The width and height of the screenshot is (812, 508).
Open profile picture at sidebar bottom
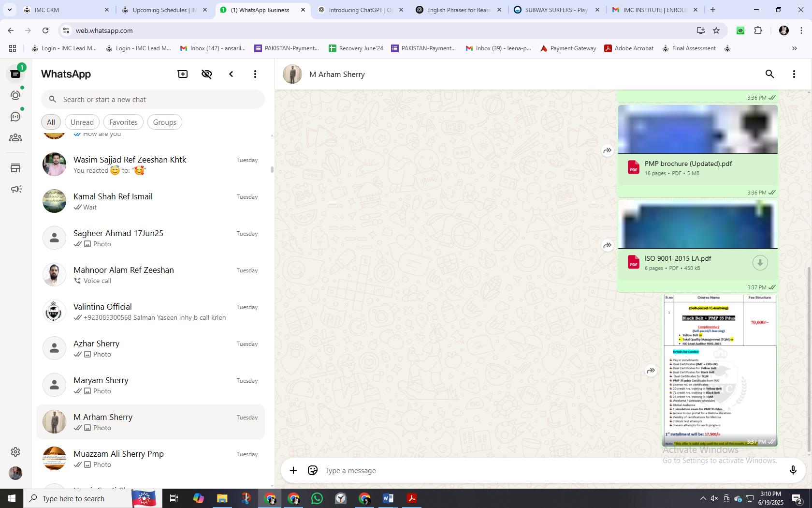coord(15,473)
